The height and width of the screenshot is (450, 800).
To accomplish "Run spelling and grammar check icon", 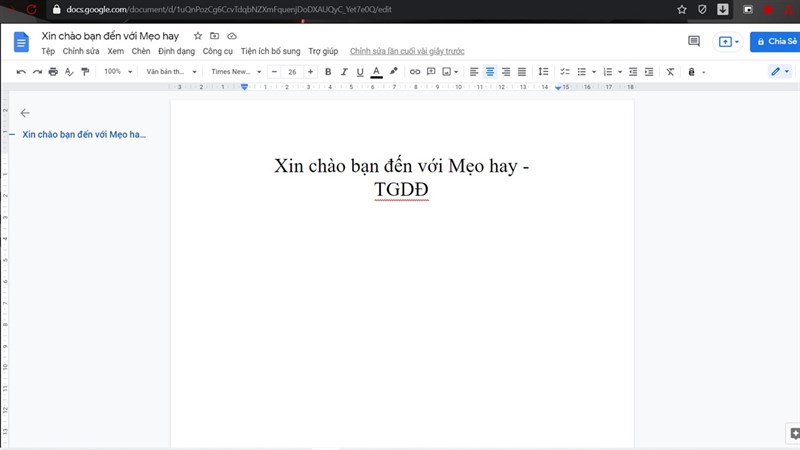I will pos(69,72).
